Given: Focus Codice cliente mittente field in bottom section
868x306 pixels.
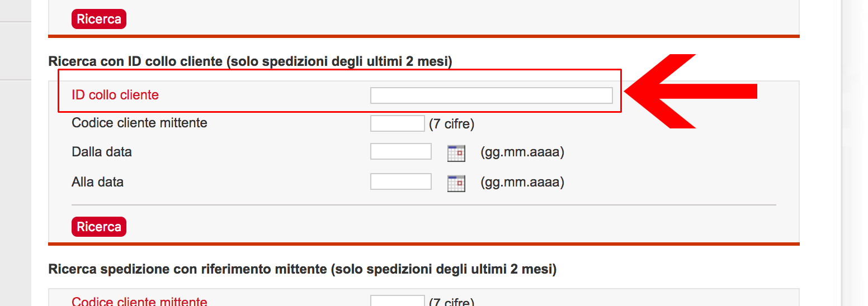Looking at the screenshot, I should click(397, 301).
